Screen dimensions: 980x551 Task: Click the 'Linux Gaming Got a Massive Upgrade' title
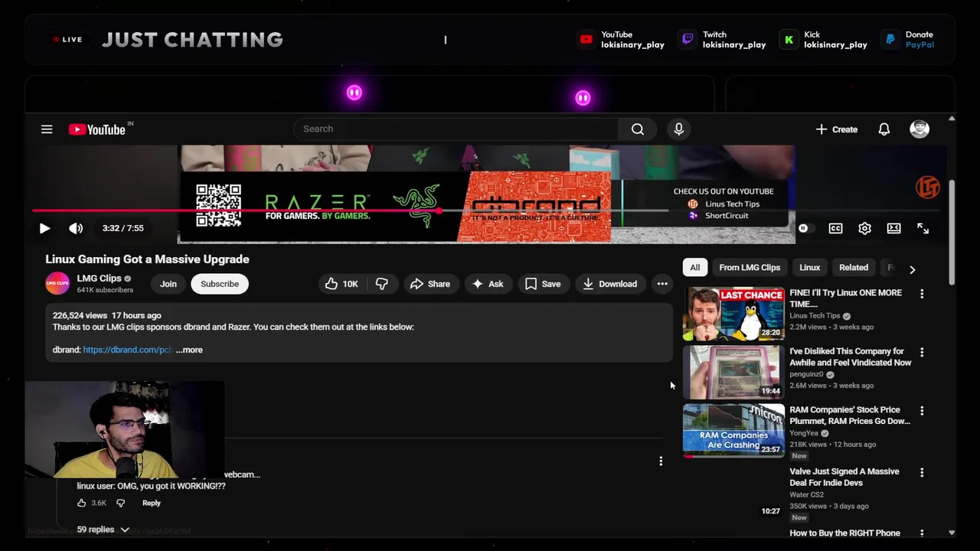(147, 259)
